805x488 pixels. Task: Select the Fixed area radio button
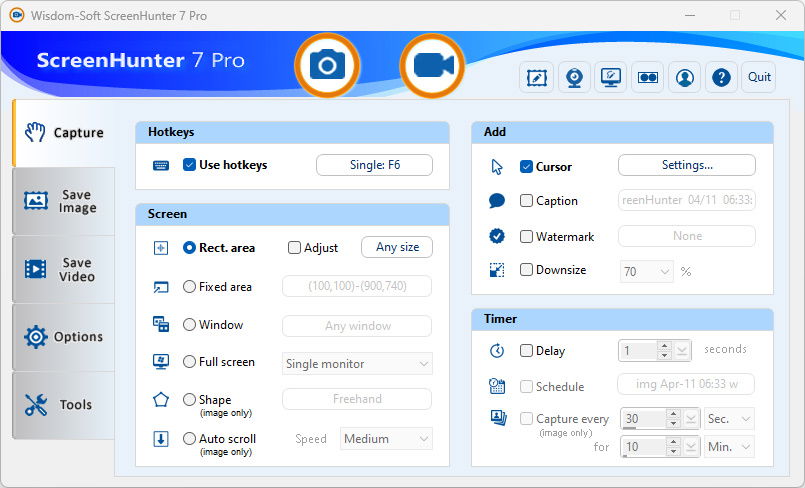click(189, 287)
